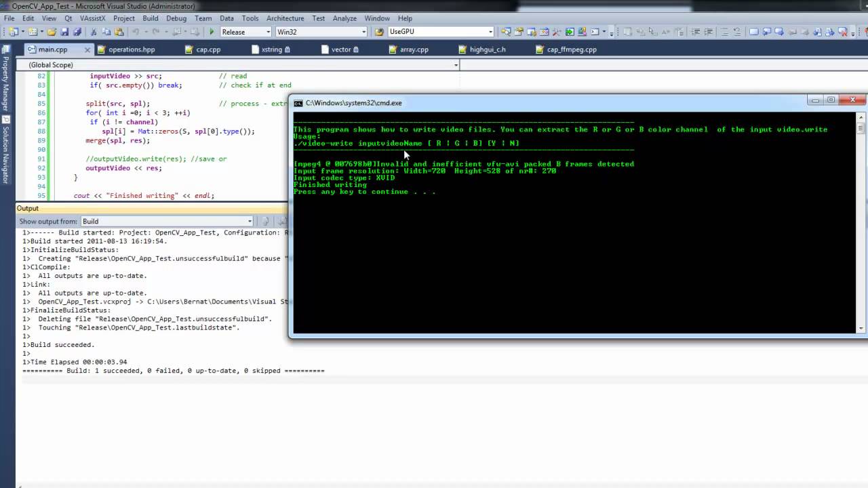Open Solution Explorer from the toolbar icon
The height and width of the screenshot is (488, 868).
click(505, 32)
